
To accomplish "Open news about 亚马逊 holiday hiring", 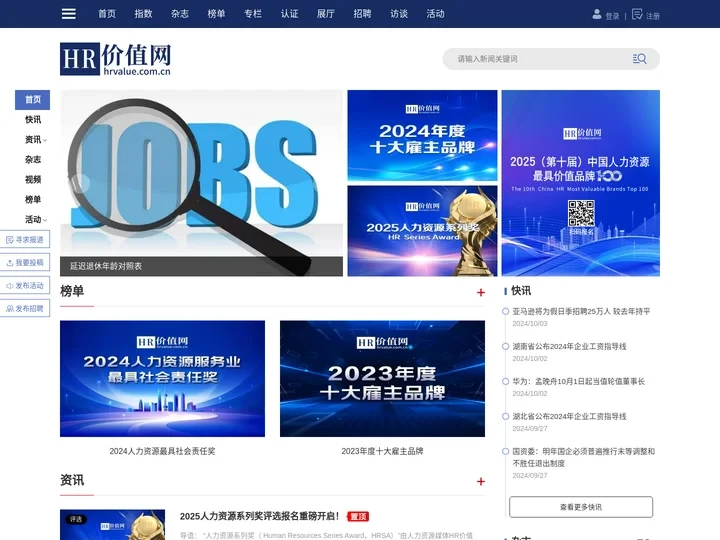I will (x=581, y=311).
